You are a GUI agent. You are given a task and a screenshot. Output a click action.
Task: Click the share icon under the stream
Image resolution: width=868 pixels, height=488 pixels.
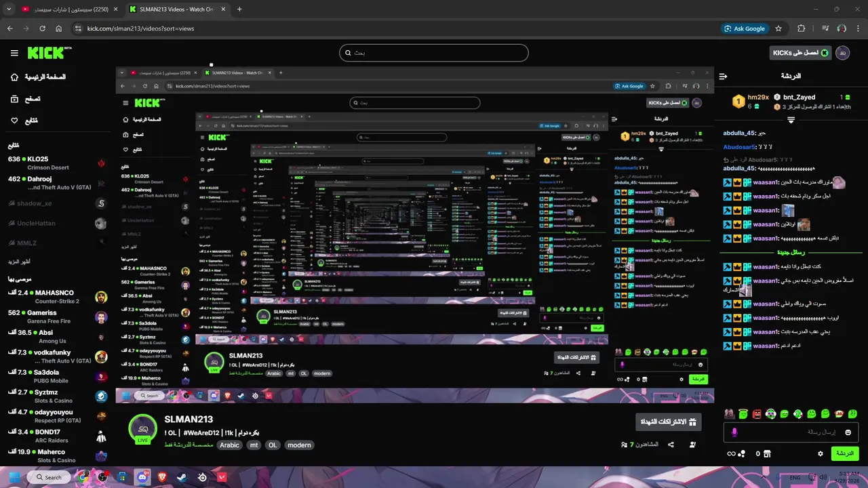click(x=671, y=445)
